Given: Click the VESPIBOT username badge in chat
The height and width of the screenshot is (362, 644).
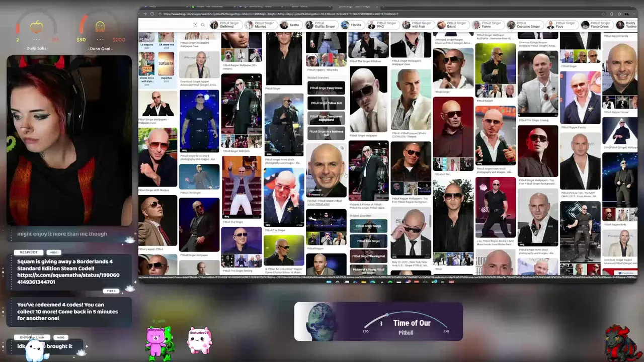Looking at the screenshot, I should [28, 252].
